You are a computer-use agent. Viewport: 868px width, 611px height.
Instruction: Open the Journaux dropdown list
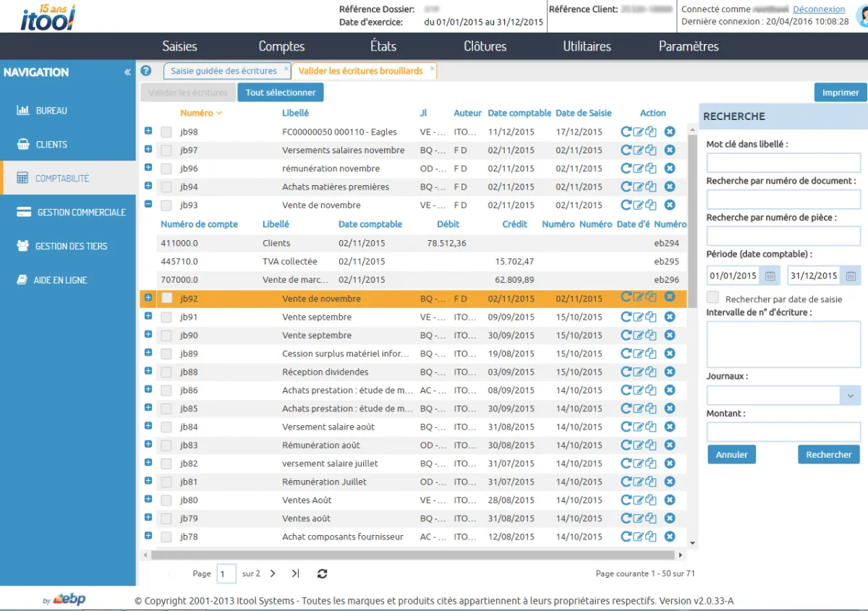pyautogui.click(x=850, y=396)
